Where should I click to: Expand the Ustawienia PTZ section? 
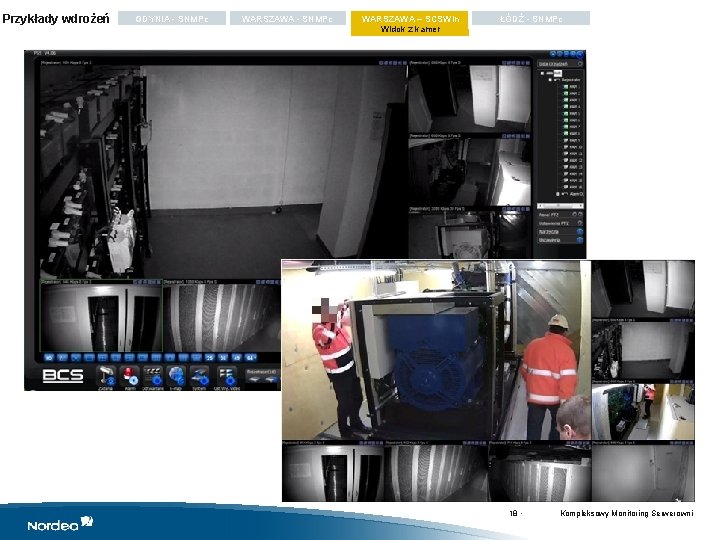560,223
